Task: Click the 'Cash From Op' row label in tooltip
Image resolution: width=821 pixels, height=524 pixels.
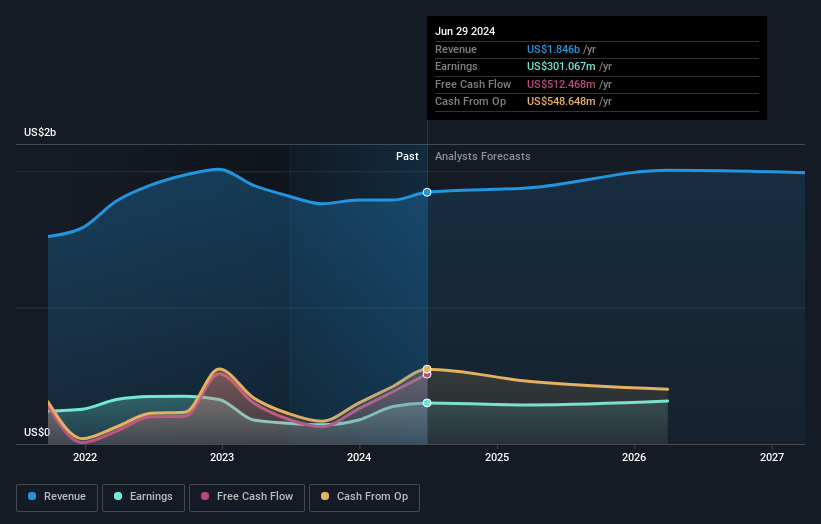Action: [471, 102]
